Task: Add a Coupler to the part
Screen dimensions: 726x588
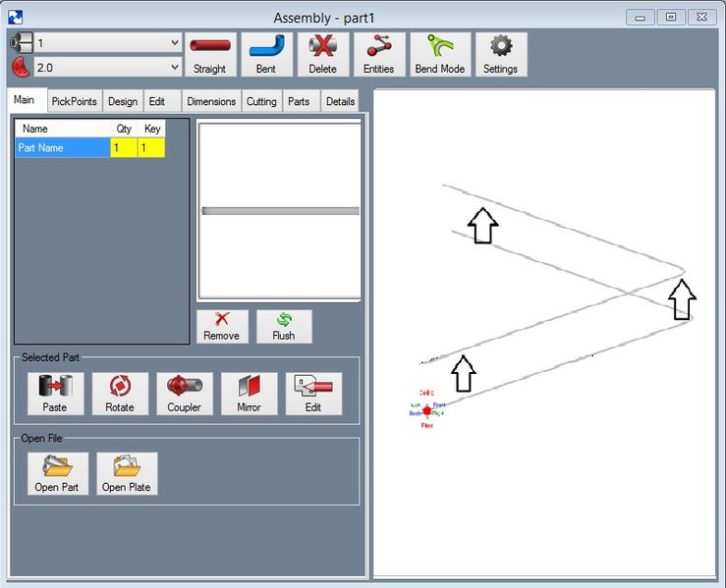Action: click(x=184, y=393)
